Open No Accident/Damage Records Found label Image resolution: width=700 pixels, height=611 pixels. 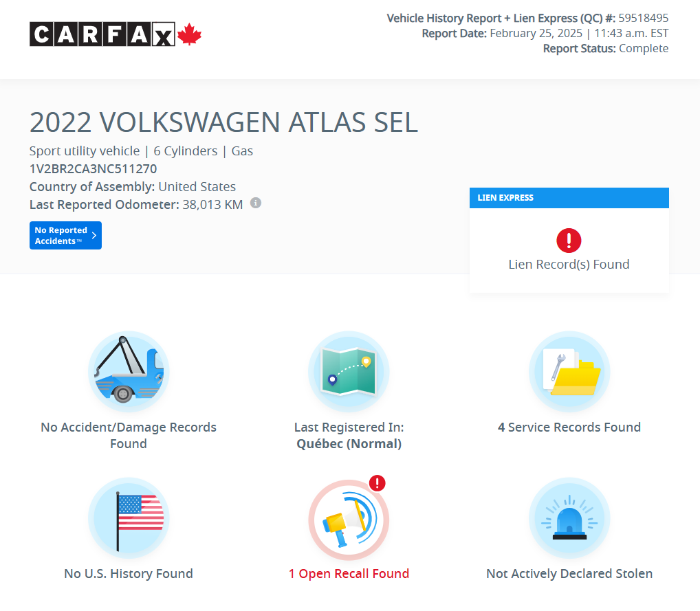coord(129,435)
